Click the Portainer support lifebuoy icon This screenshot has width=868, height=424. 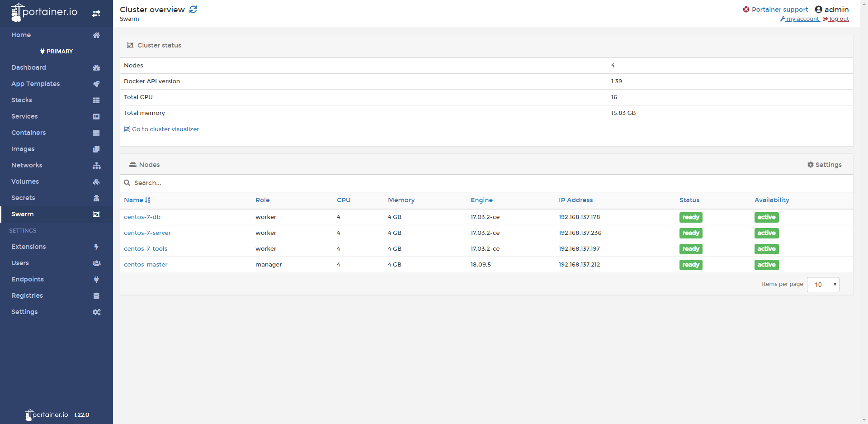click(x=746, y=10)
